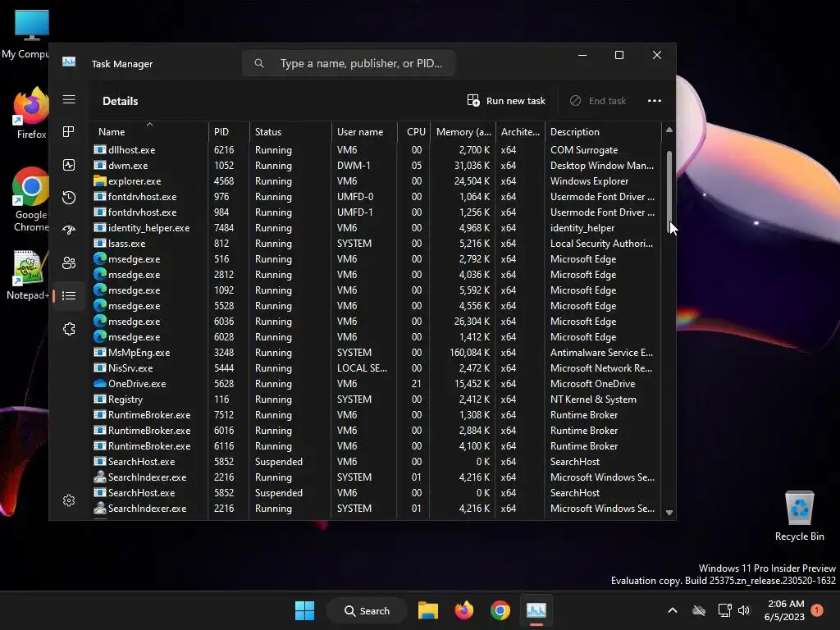Select the MsMpEng.exe process row
840x630 pixels.
[377, 353]
